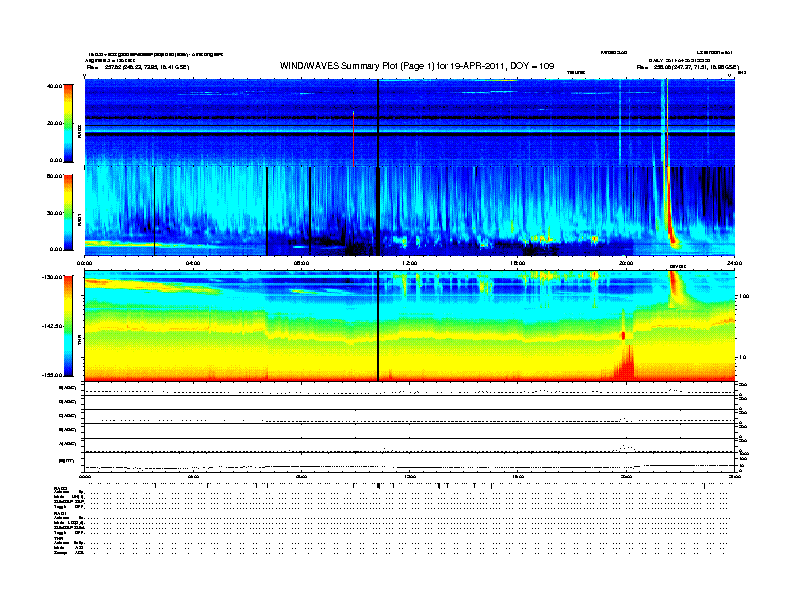Click the yellow-red drifting band at TNR top-left
Image resolution: width=792 pixels, height=612 pixels.
coord(152,286)
